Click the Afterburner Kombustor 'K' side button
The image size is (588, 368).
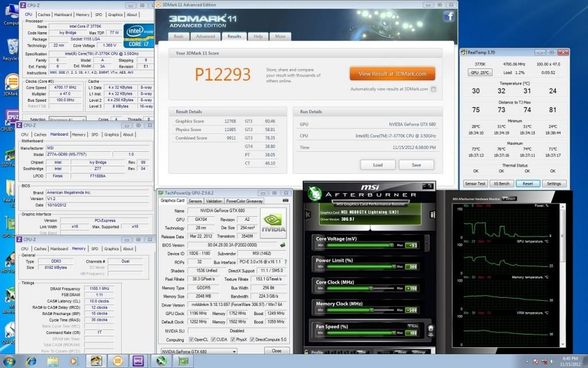coord(308,214)
